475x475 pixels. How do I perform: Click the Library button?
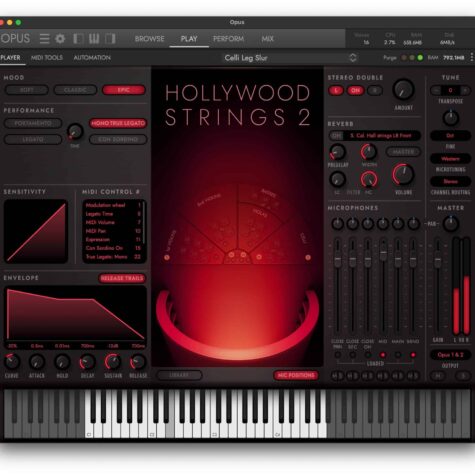179,375
